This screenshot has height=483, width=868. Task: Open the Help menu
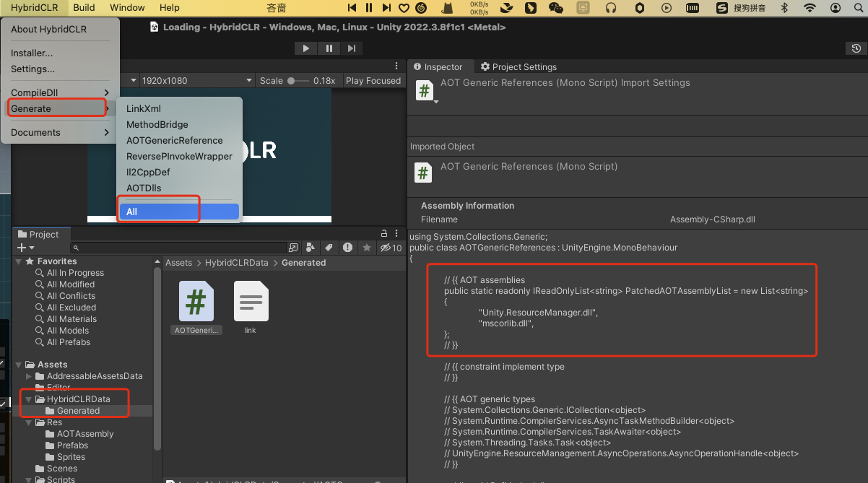169,8
